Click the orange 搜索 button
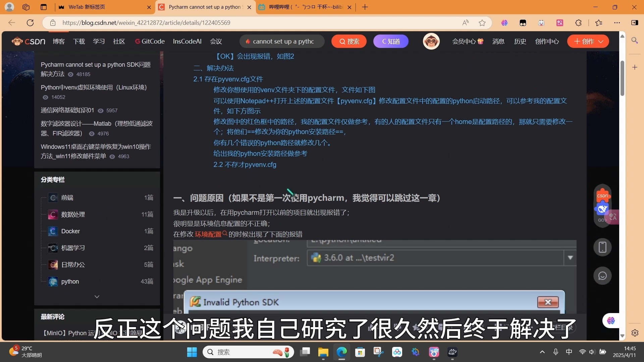 pyautogui.click(x=349, y=41)
